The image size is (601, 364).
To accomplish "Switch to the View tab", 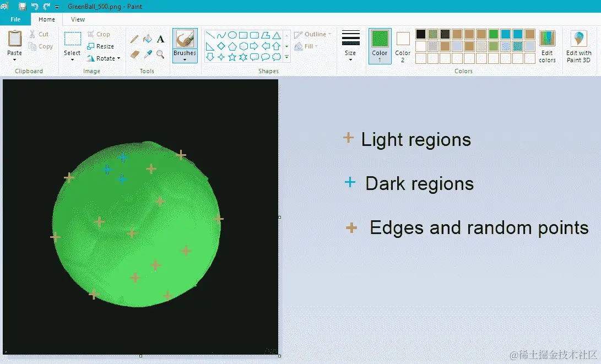I will pyautogui.click(x=78, y=19).
